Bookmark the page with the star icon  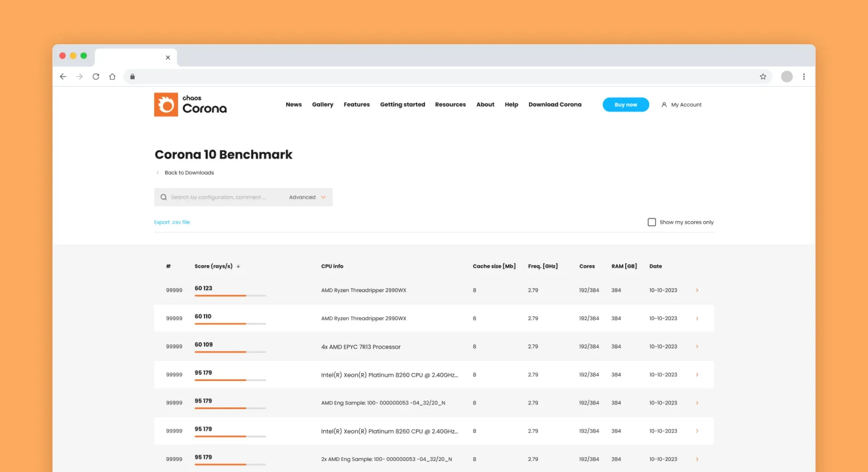(763, 77)
